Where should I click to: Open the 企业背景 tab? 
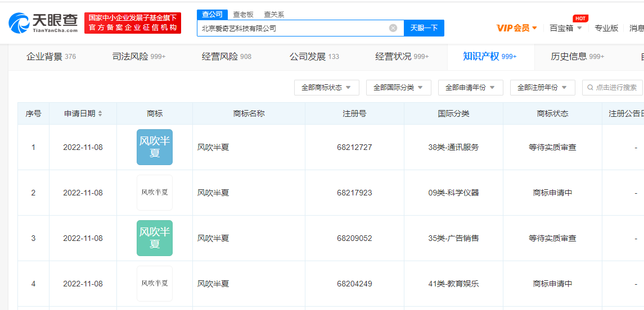tap(51, 57)
